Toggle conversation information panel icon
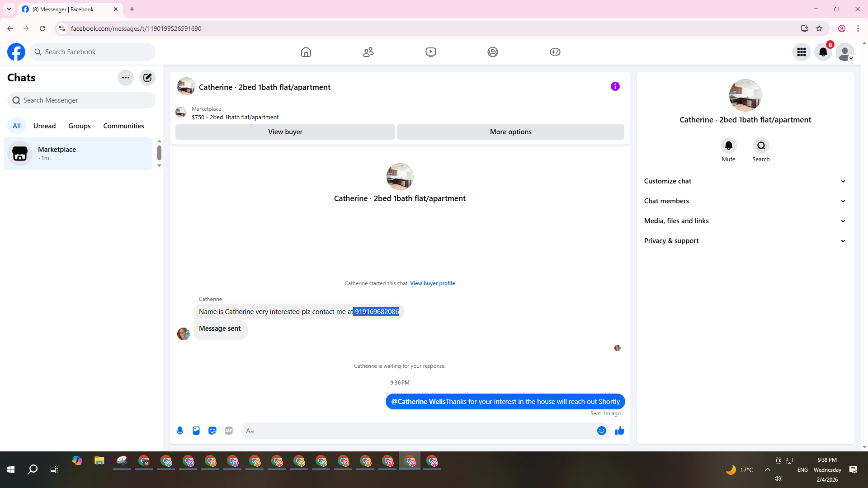Image resolution: width=868 pixels, height=488 pixels. click(x=615, y=86)
